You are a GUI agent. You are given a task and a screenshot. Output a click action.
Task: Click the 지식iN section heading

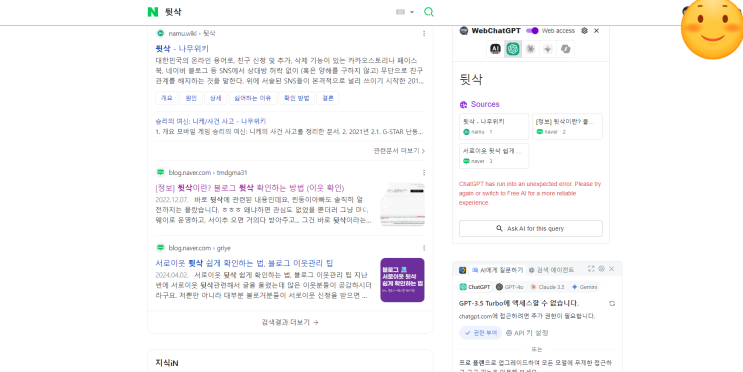(x=167, y=363)
